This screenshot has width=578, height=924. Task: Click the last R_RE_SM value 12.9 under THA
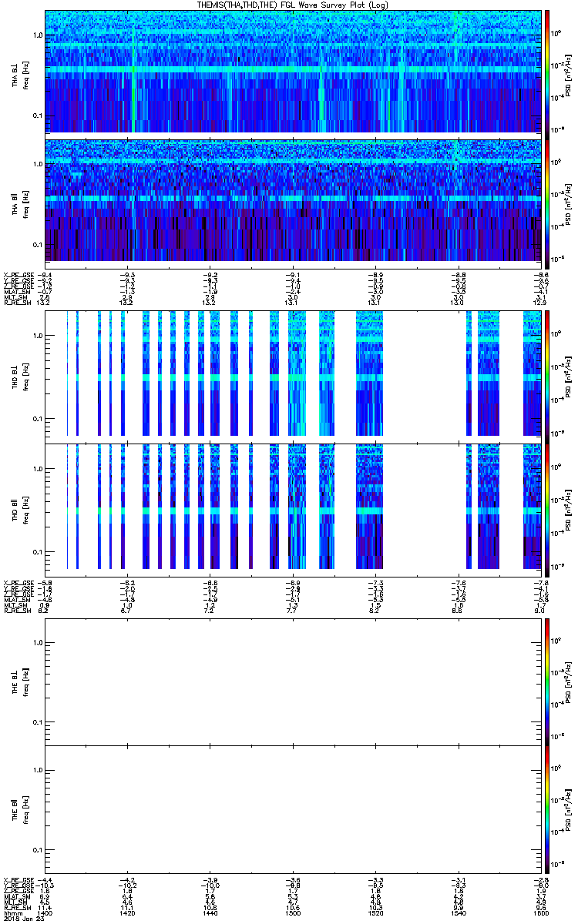(x=540, y=303)
